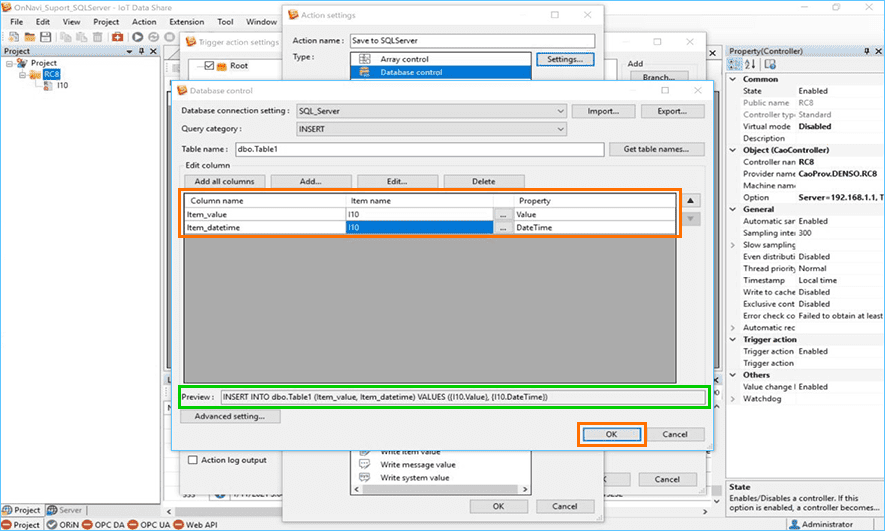Click the Delete trash can icon

(98, 37)
